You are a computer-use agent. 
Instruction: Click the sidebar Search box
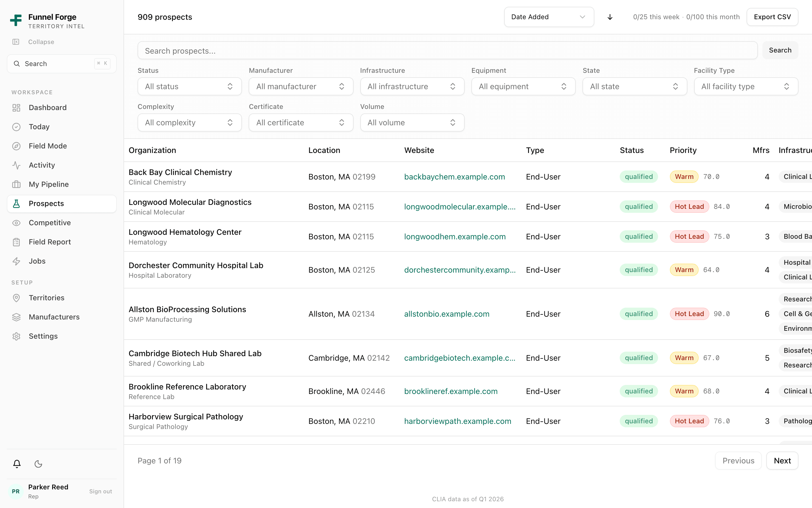62,63
